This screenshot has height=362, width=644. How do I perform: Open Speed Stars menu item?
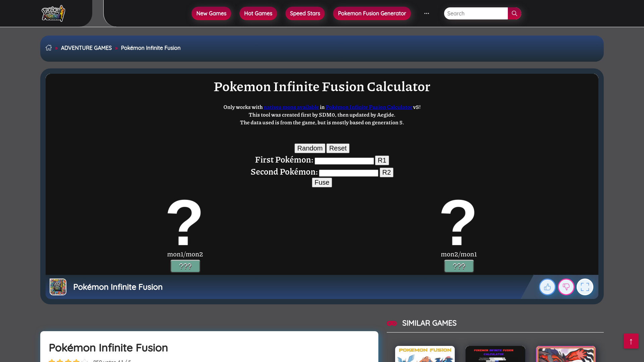pos(305,13)
